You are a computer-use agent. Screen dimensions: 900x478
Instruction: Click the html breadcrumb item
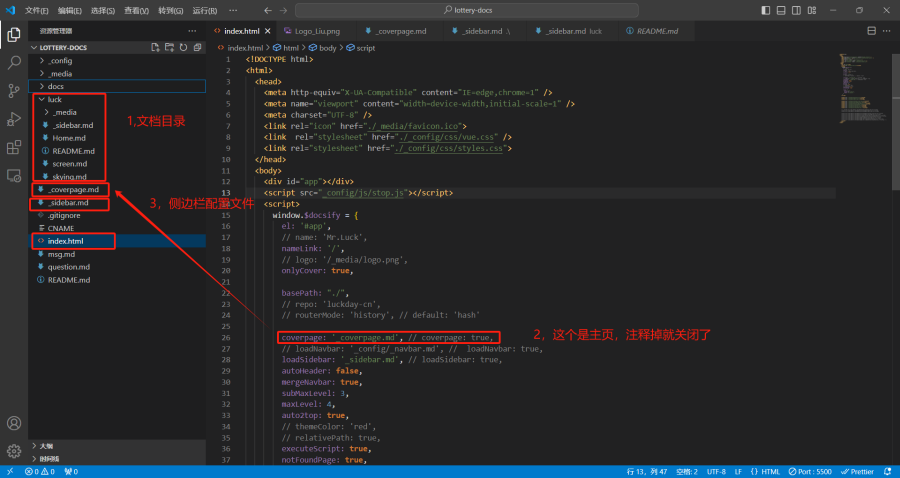(286, 48)
